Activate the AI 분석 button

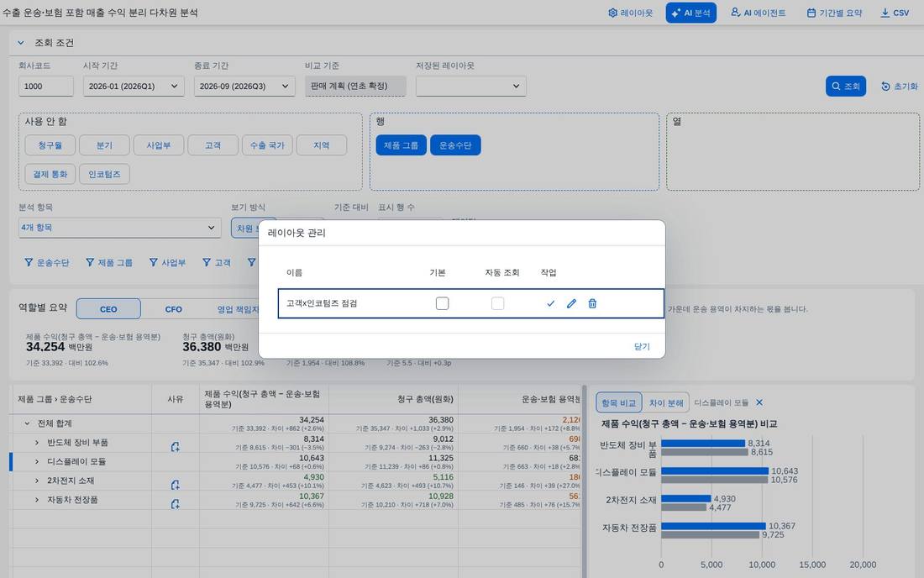691,13
